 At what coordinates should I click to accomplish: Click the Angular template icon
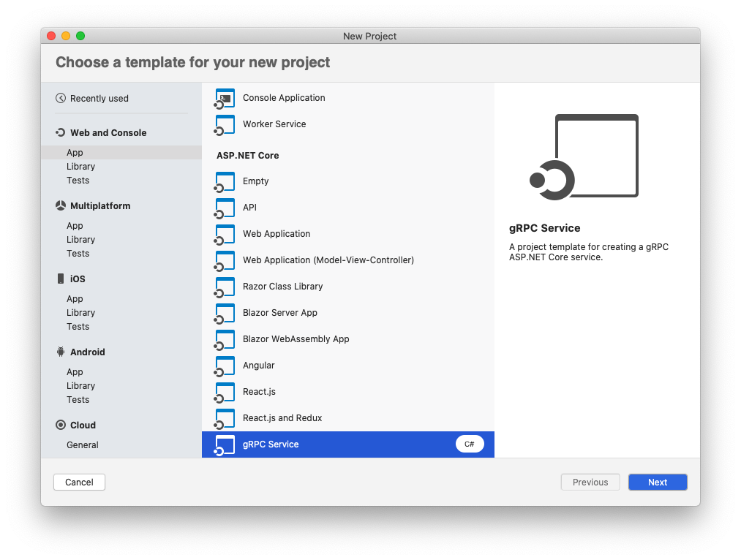click(225, 366)
